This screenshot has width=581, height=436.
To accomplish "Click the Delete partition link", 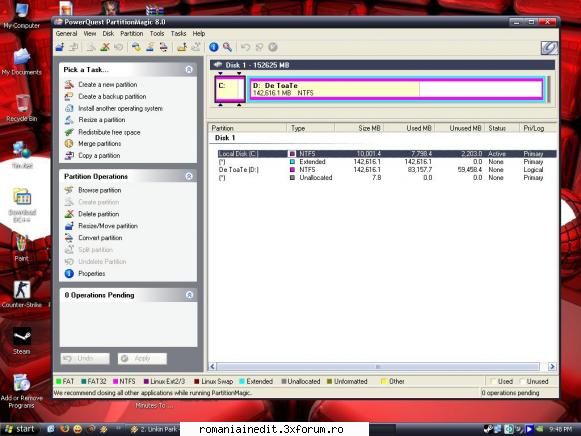I will pos(99,214).
